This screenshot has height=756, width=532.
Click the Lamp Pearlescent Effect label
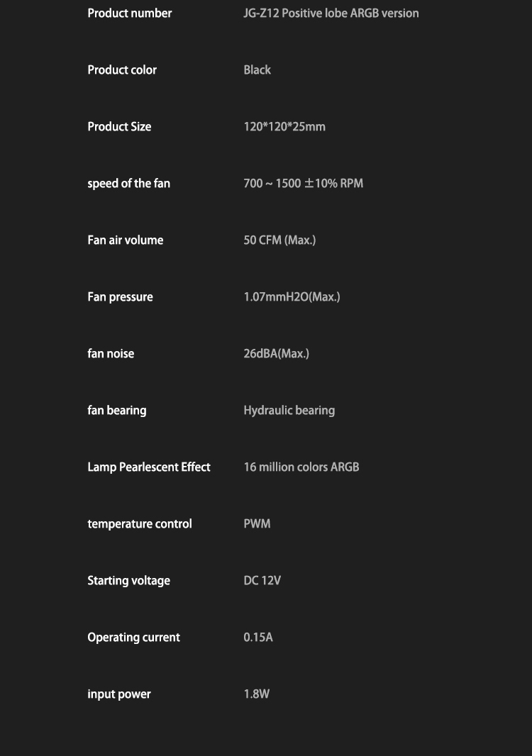(149, 467)
